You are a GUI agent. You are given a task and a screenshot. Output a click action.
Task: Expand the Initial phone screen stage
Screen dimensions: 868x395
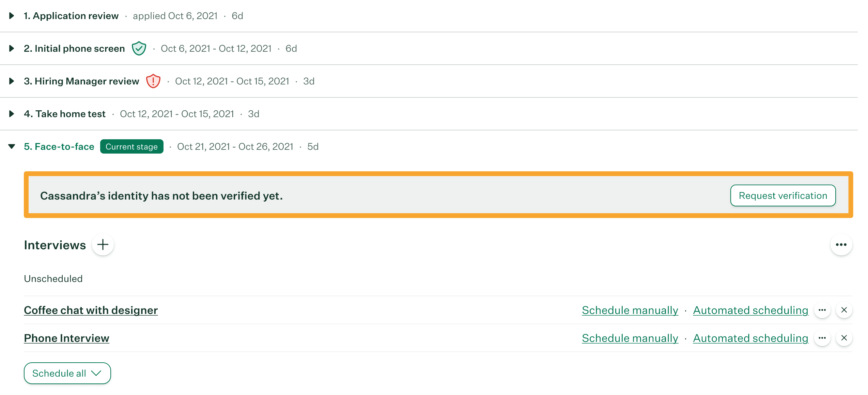click(x=12, y=48)
